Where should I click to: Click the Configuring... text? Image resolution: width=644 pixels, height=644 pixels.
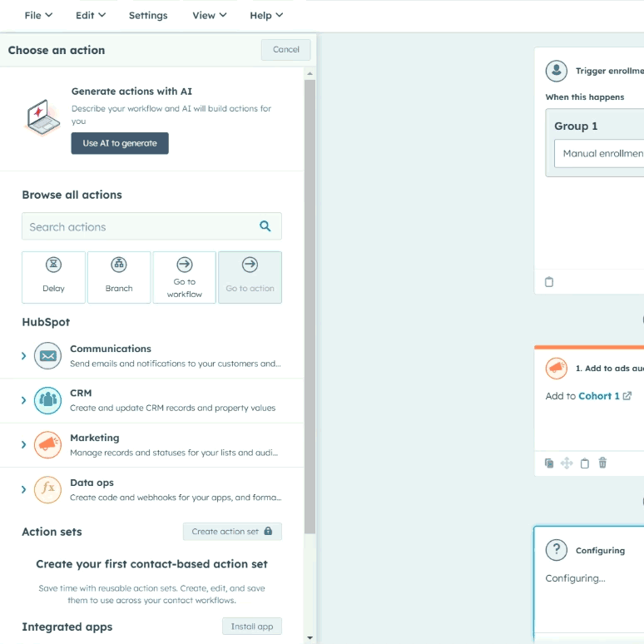pos(575,578)
